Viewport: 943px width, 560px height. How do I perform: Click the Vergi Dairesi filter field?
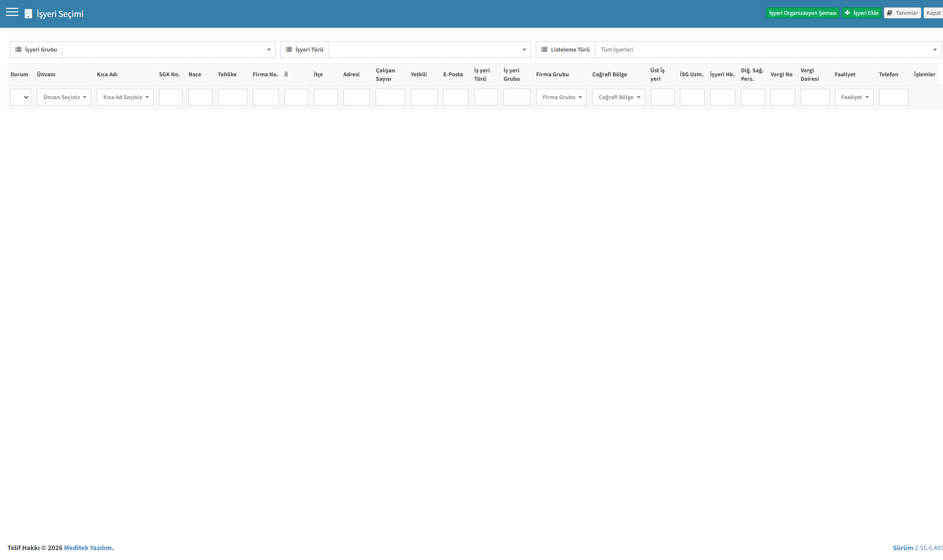815,97
